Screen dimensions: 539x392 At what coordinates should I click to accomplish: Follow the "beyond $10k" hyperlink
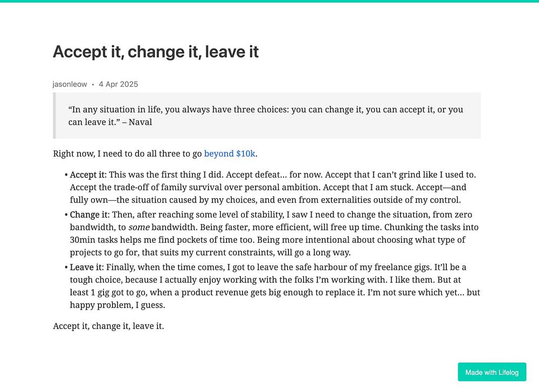pyautogui.click(x=230, y=153)
